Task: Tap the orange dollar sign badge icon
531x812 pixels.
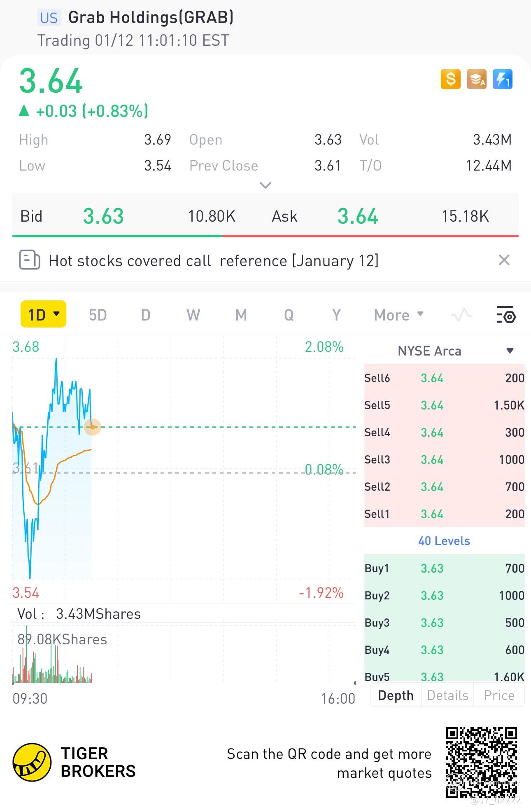Action: (x=450, y=79)
